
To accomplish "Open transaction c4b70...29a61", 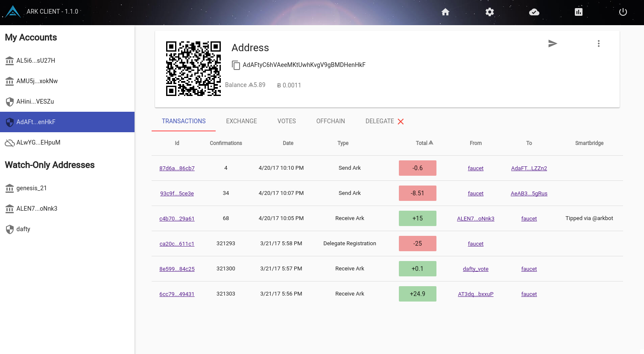I will point(177,218).
